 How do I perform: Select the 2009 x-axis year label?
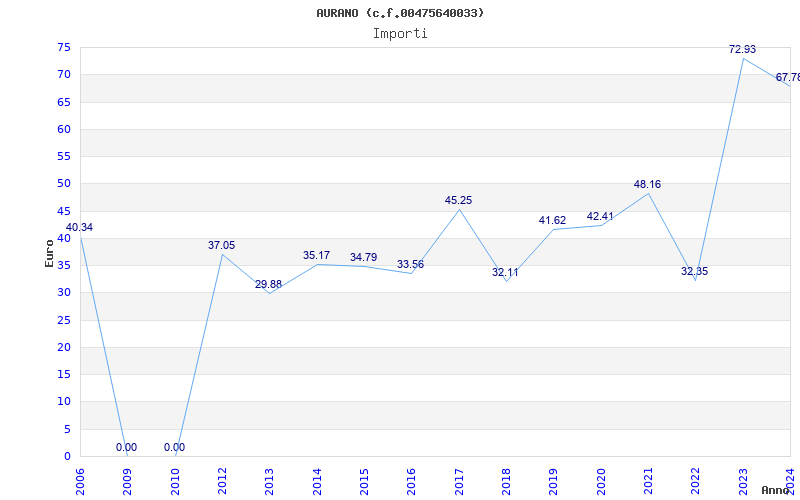pos(127,482)
